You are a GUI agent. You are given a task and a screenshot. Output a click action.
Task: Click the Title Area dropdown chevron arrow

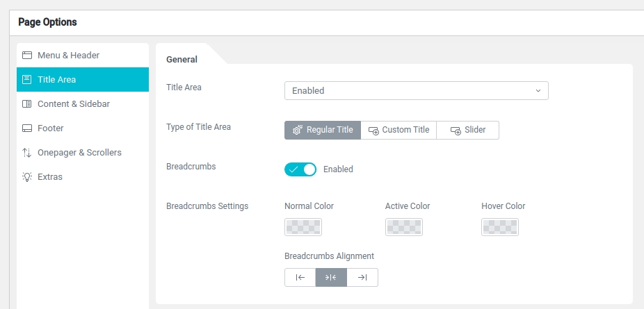[x=538, y=91]
